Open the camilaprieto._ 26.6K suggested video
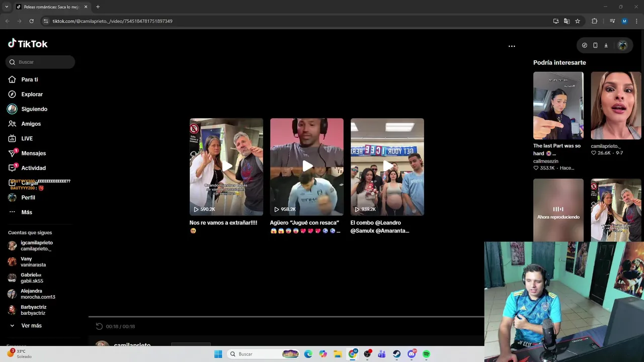644x362 pixels. tap(616, 106)
